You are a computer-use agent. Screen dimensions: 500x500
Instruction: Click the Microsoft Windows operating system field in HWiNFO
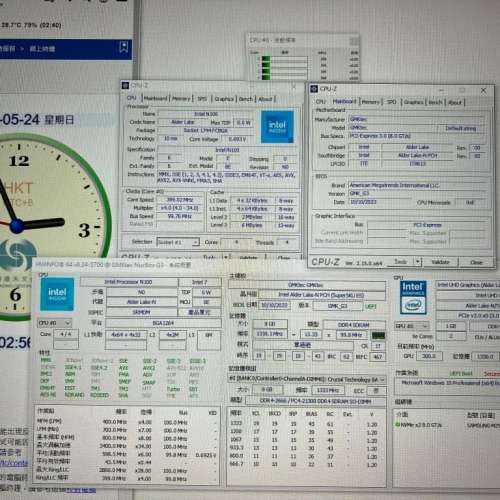pyautogui.click(x=447, y=383)
